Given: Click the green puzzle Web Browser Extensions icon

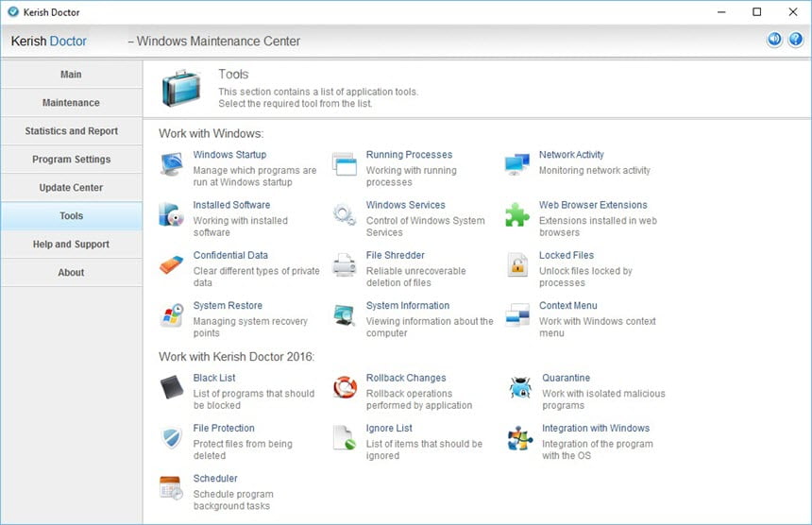Looking at the screenshot, I should point(517,215).
